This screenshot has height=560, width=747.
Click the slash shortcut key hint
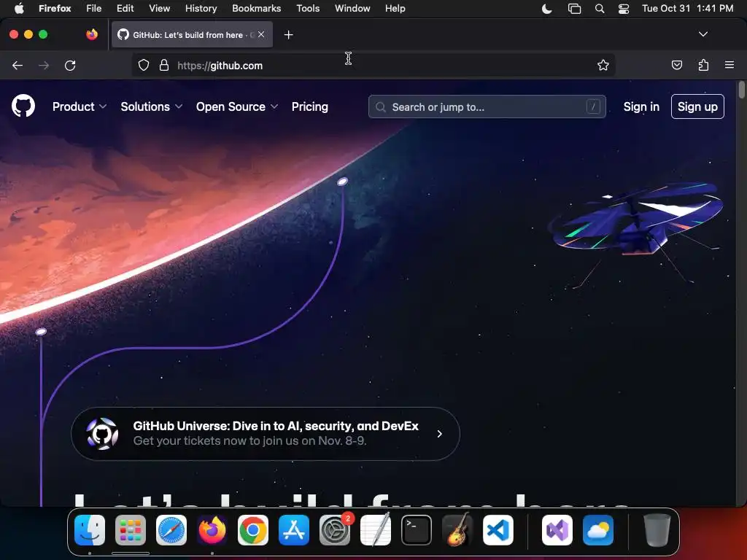tap(592, 106)
